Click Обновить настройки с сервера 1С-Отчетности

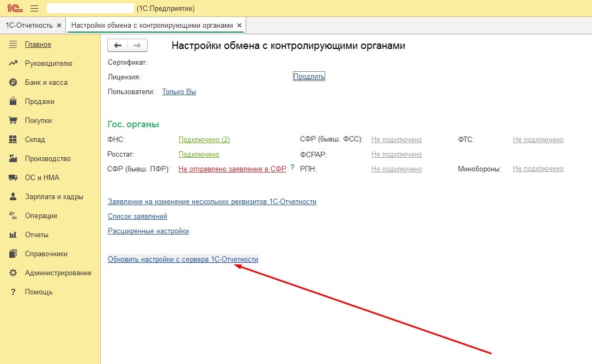point(183,259)
